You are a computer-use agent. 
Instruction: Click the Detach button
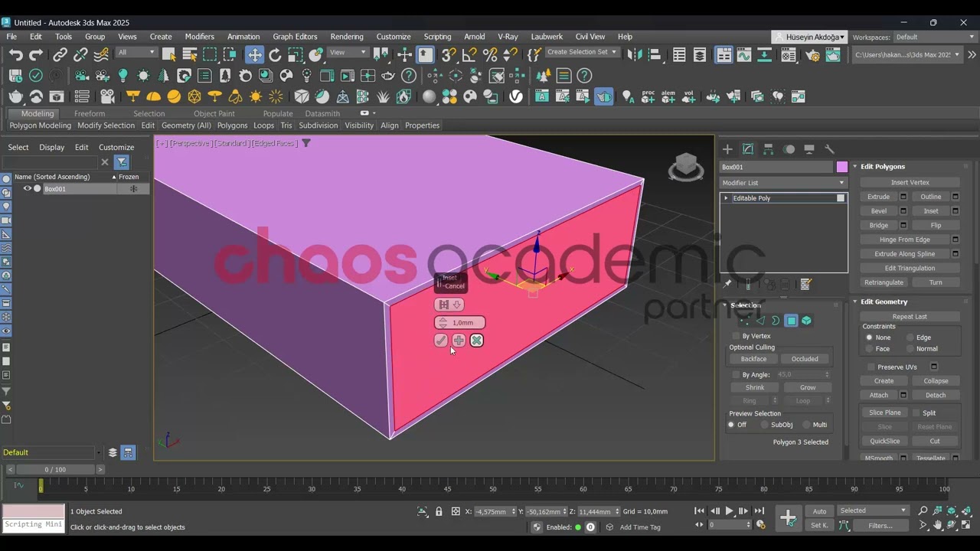point(936,396)
